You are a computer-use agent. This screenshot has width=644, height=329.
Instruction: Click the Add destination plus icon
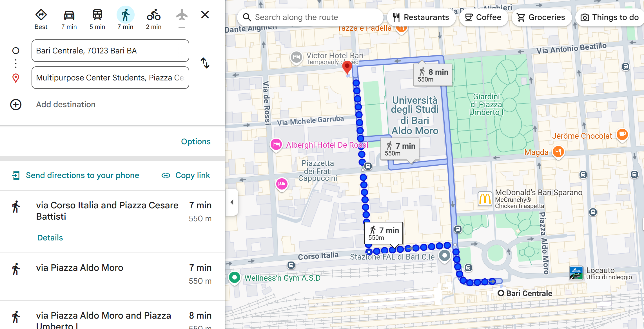16,105
